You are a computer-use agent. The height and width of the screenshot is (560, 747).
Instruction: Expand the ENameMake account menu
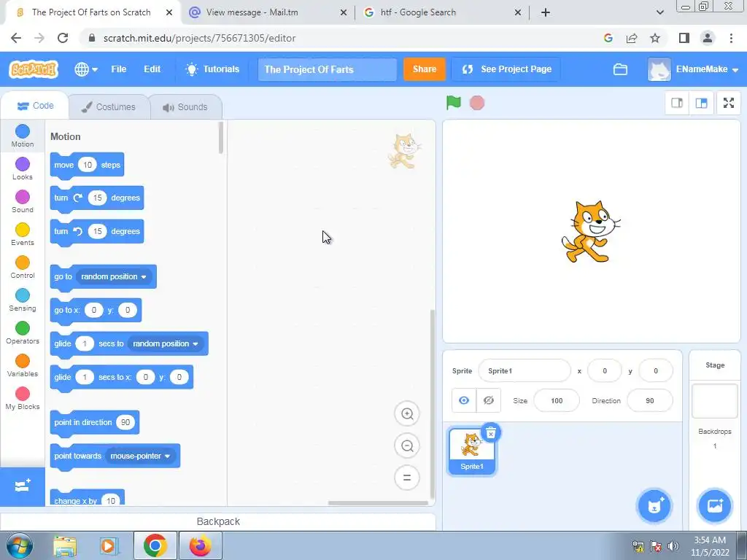pos(693,69)
